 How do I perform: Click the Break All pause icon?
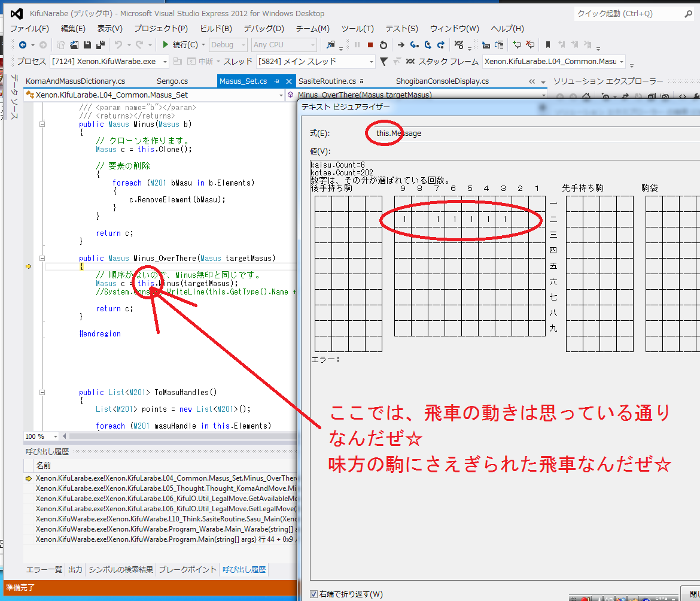[x=357, y=45]
